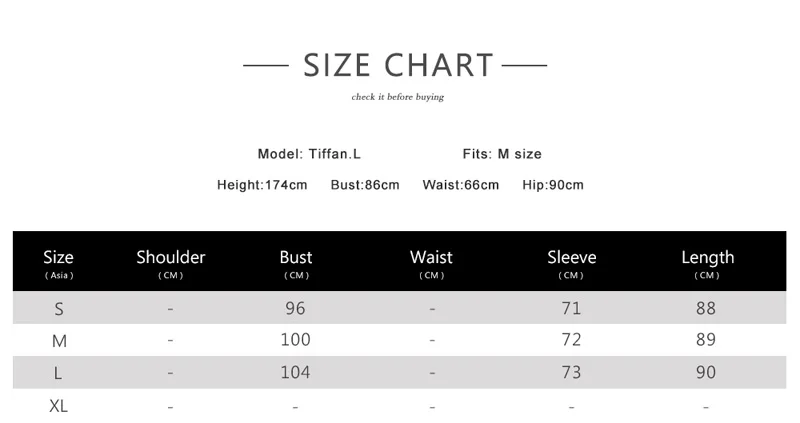Click the 'check it before buying' subtitle
The height and width of the screenshot is (423, 800).
397,97
